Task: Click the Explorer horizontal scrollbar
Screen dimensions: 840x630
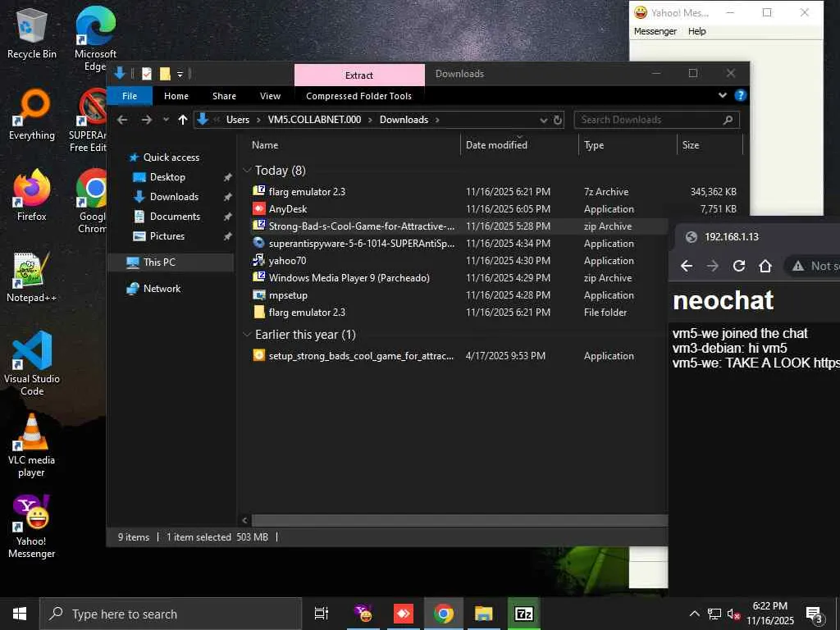Action: click(459, 519)
